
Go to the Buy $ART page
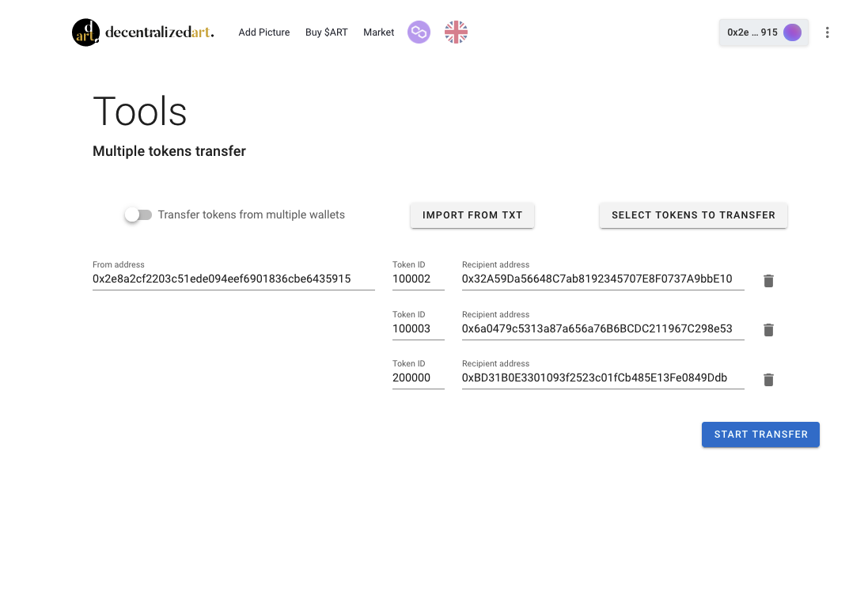(x=326, y=32)
